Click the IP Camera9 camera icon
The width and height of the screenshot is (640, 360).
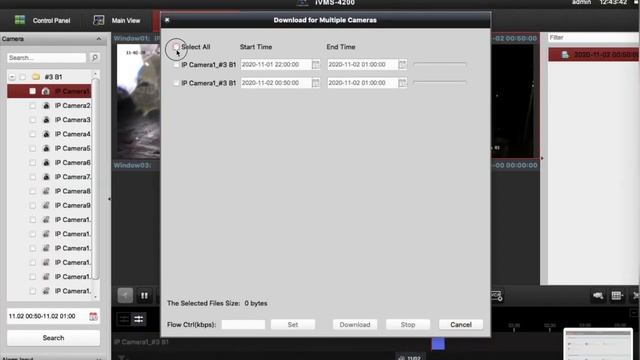[x=46, y=205]
